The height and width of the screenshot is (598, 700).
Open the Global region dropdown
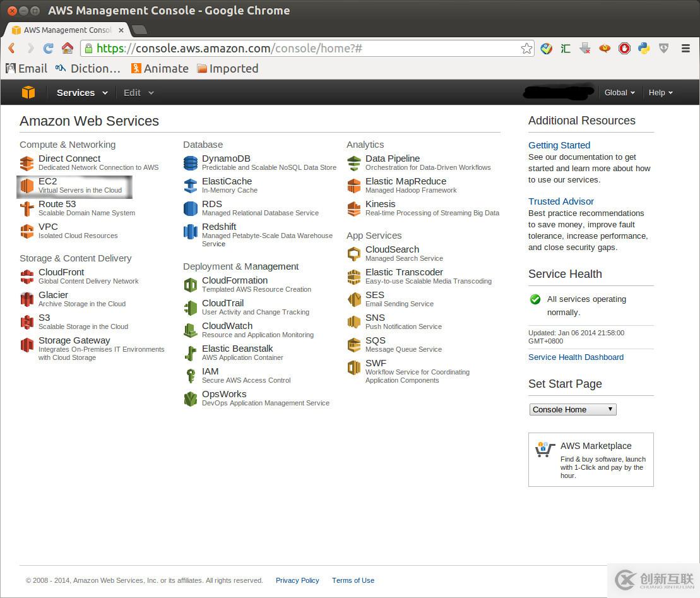619,93
